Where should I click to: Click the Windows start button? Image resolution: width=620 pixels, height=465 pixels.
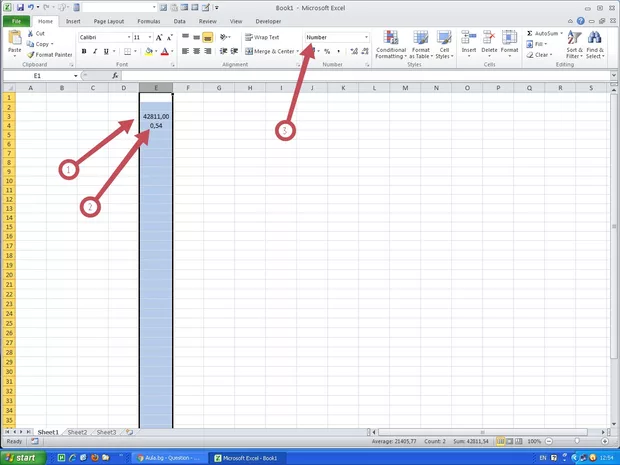click(x=23, y=458)
